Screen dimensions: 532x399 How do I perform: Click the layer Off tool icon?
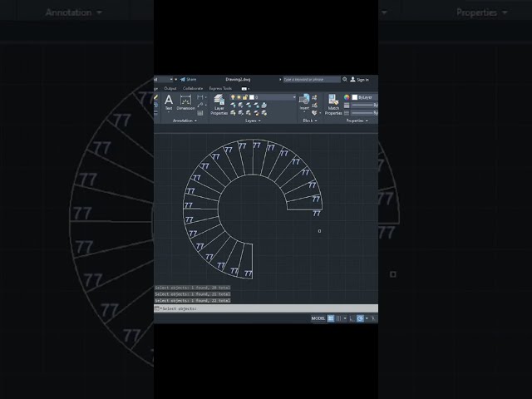(233, 105)
